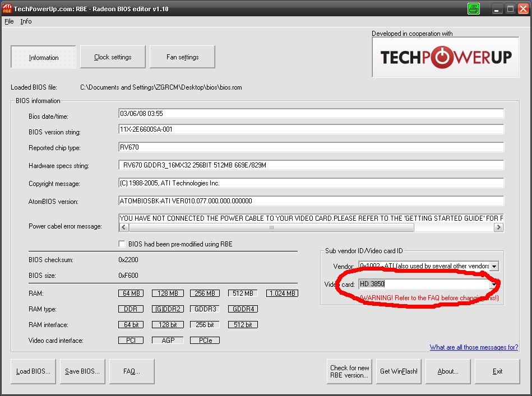Click the AtomBIOS version field
This screenshot has width=532, height=396.
point(311,201)
